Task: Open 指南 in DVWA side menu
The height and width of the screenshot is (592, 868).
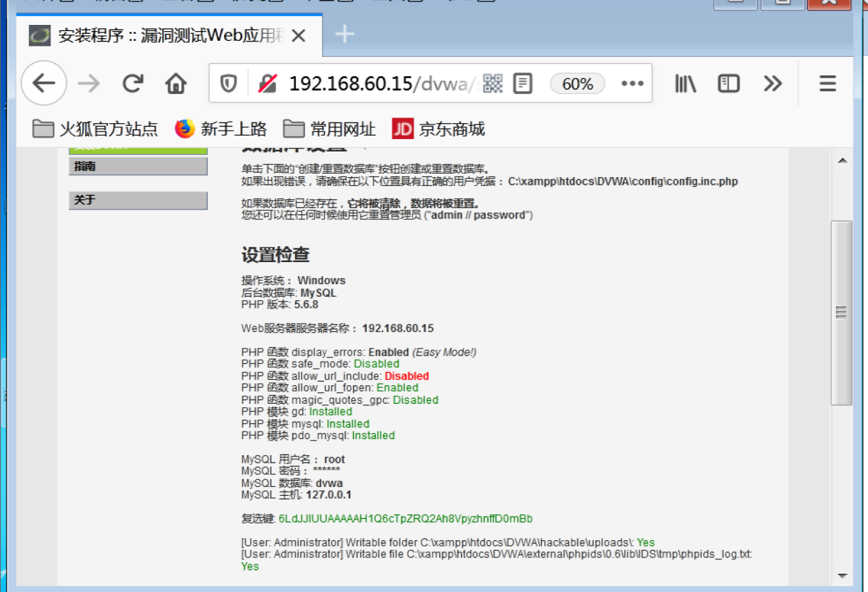Action: [138, 166]
